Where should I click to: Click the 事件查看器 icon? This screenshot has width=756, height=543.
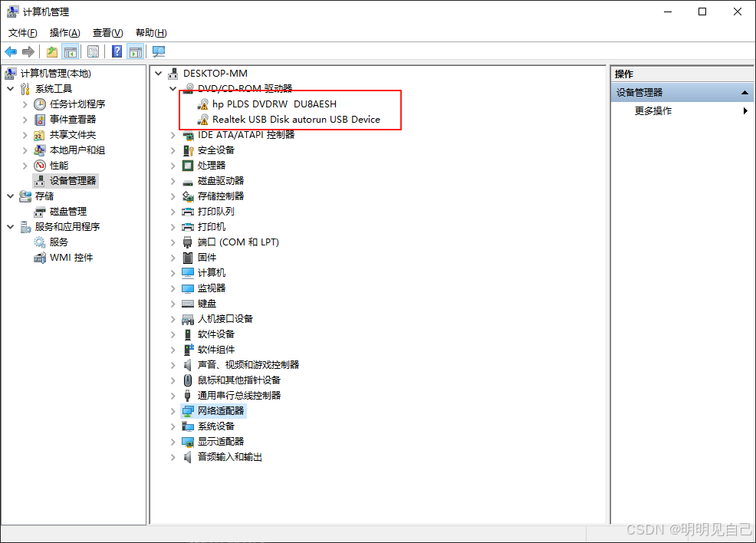point(40,120)
